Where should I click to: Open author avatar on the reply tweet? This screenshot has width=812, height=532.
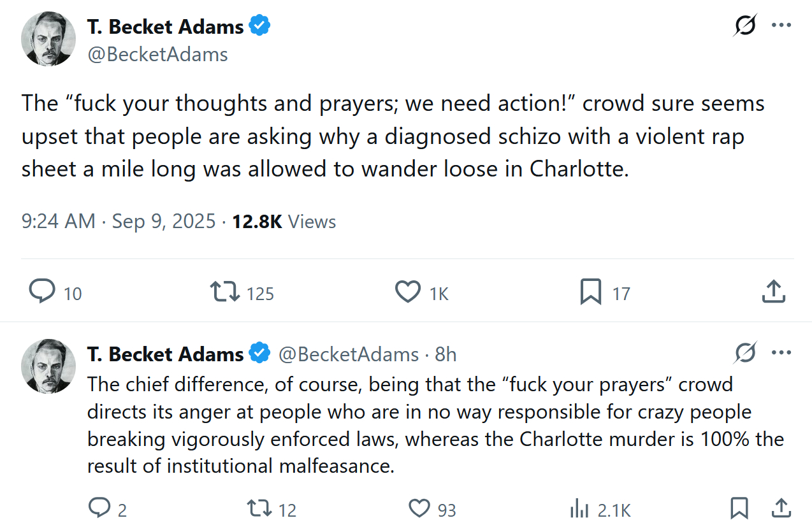coord(48,366)
